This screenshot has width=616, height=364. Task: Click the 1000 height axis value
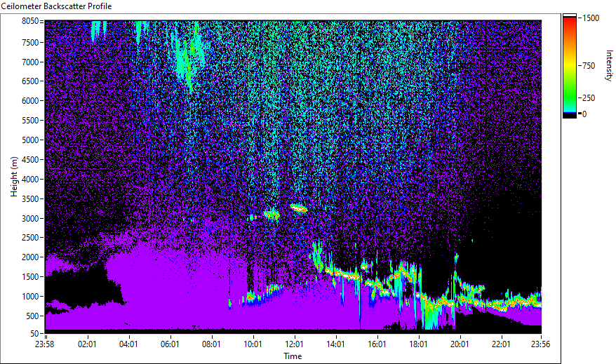pyautogui.click(x=30, y=297)
